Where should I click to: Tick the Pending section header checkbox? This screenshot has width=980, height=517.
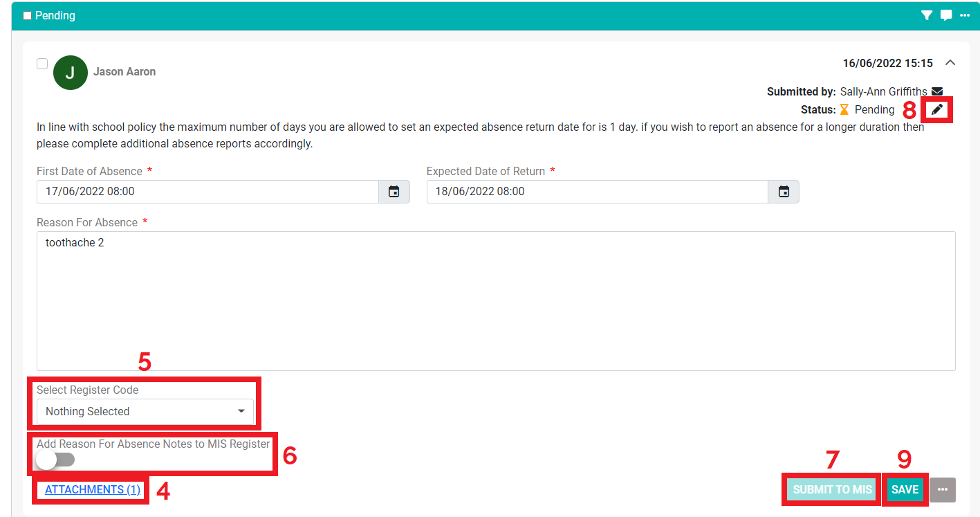pos(28,16)
